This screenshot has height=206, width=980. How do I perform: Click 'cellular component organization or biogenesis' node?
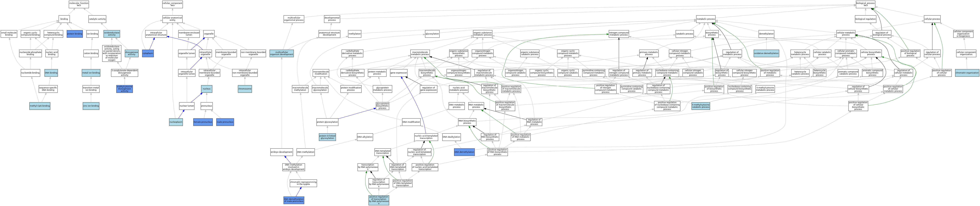(x=963, y=34)
